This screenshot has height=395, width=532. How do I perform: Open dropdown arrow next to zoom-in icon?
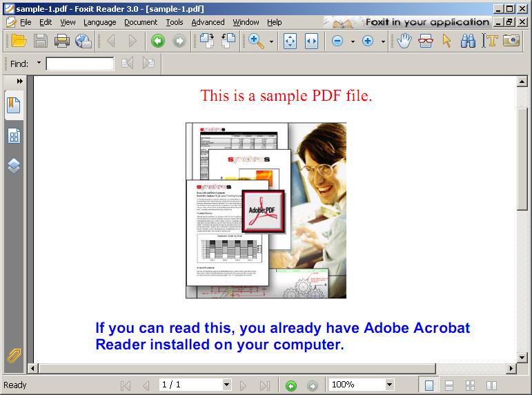point(383,41)
